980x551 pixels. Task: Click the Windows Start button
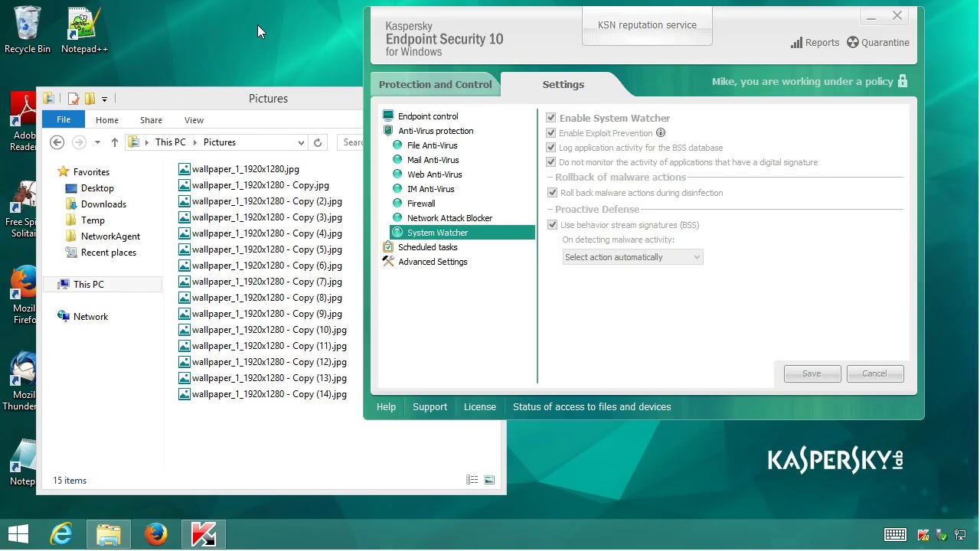pos(18,534)
